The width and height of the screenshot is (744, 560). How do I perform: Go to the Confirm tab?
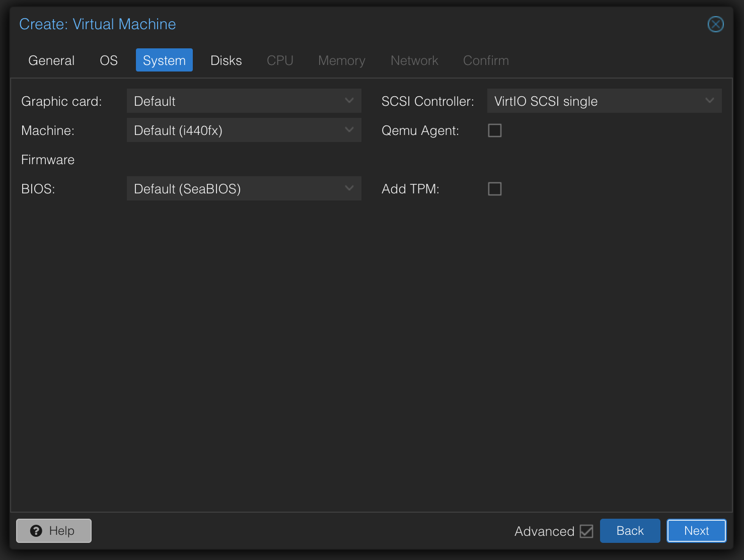tap(485, 60)
